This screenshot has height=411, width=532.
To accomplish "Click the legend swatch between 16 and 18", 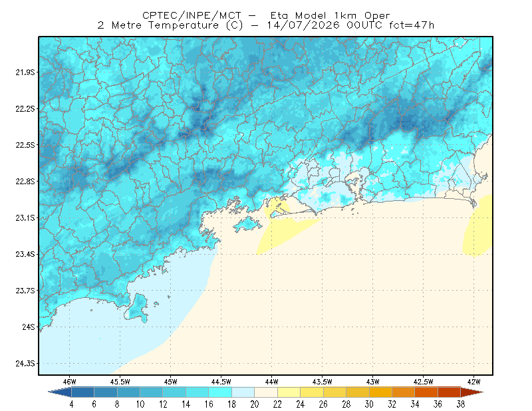I will click(220, 392).
